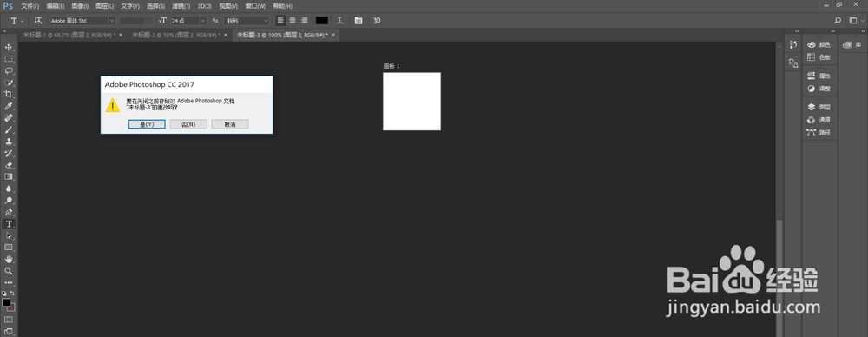Click 否(N) to discard changes

(188, 124)
